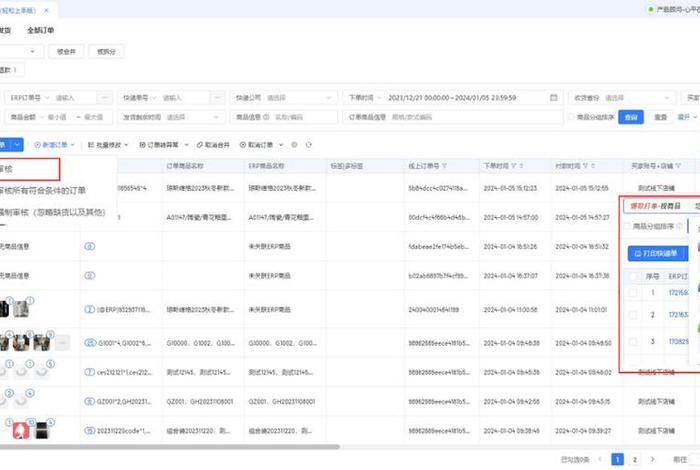This screenshot has height=470, width=700.
Task: Click the settings gear icon in toolbar
Action: click(x=294, y=145)
